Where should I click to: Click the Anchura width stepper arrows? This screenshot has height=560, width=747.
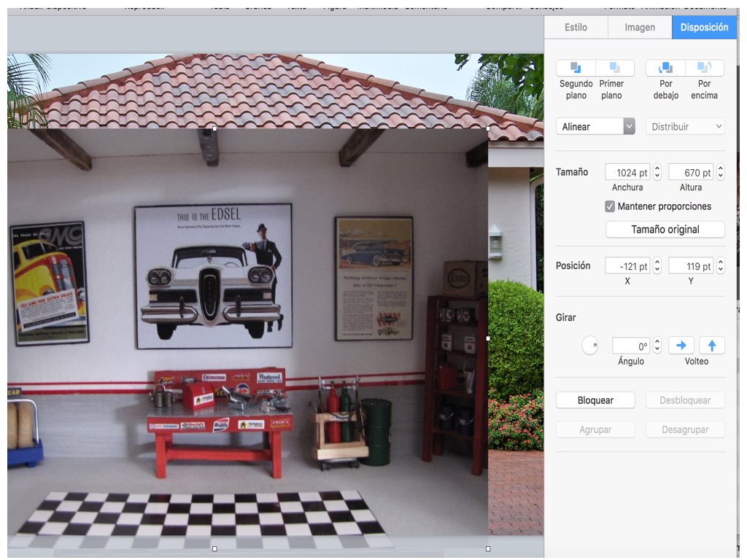pyautogui.click(x=657, y=172)
